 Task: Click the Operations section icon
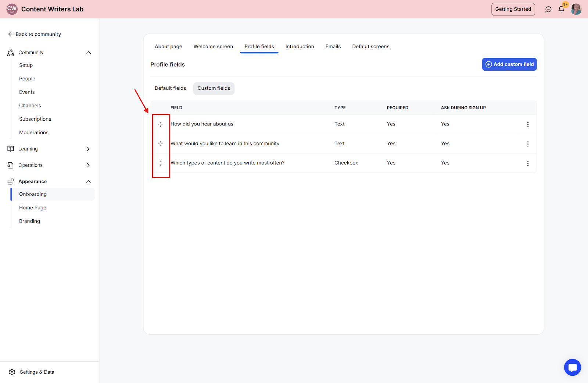pyautogui.click(x=11, y=165)
